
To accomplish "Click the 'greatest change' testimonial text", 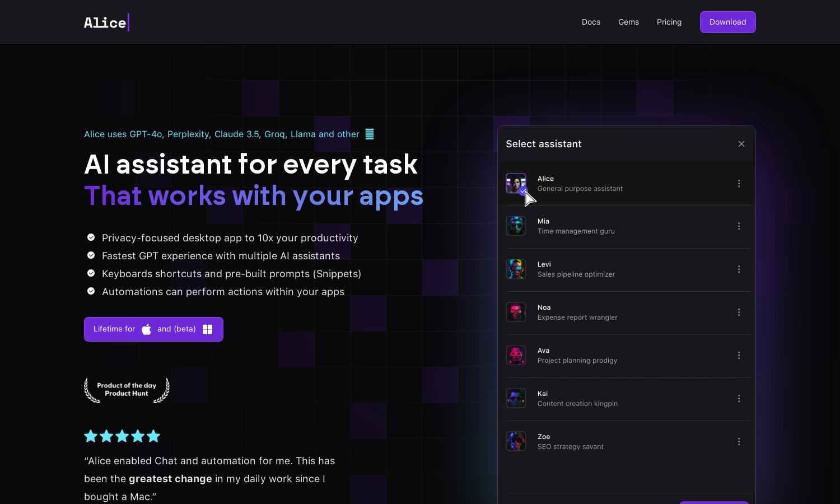I will click(170, 479).
